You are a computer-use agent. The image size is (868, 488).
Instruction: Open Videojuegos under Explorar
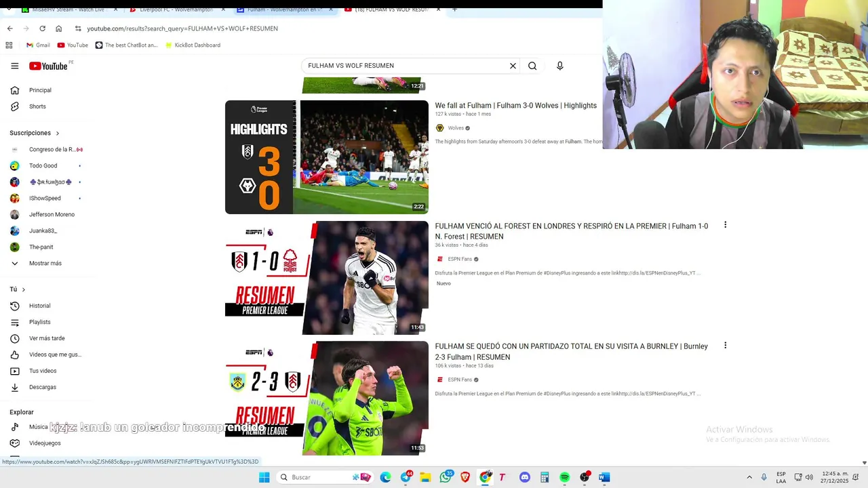pos(46,443)
